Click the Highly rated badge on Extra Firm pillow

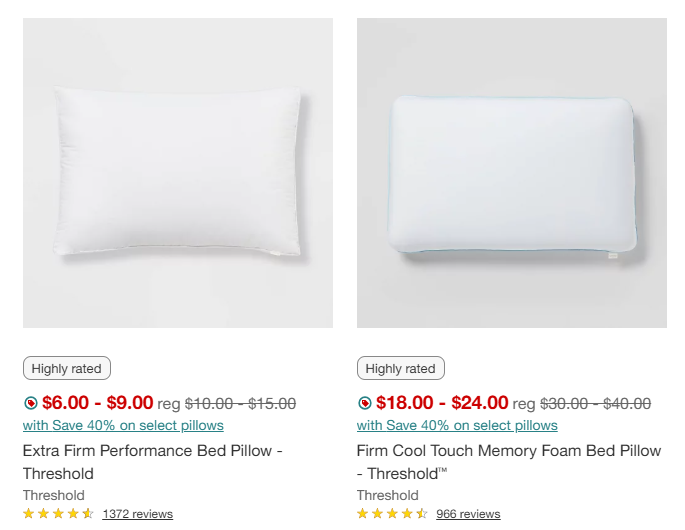67,368
